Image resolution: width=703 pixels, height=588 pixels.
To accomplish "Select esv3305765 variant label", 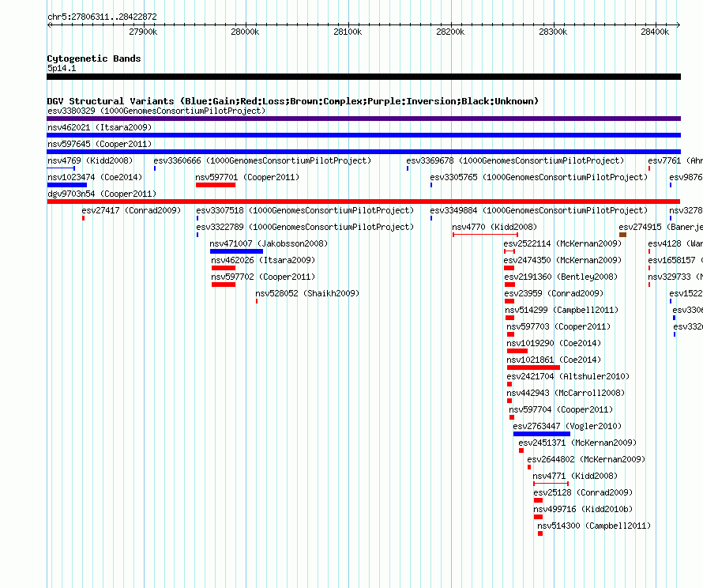I will point(539,177).
